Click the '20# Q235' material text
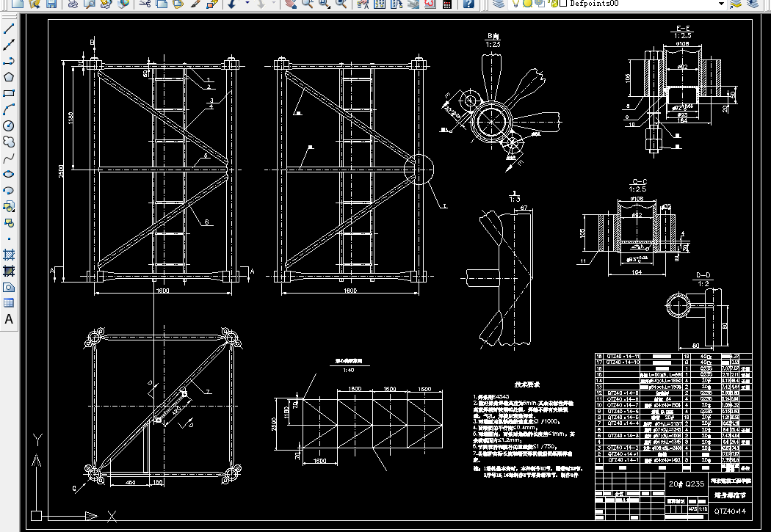The width and height of the screenshot is (771, 532). [x=686, y=484]
